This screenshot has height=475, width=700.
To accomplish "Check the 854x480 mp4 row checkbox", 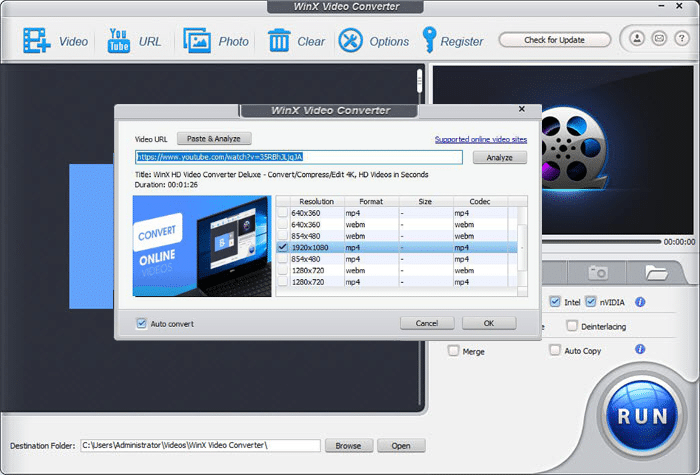I will click(x=283, y=259).
